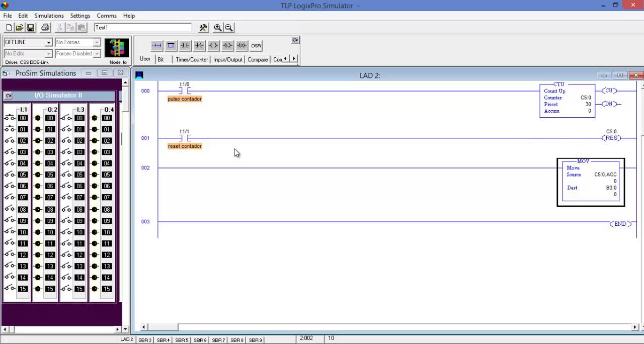
Task: Toggle input switch I:1 00
Action: [x=10, y=118]
